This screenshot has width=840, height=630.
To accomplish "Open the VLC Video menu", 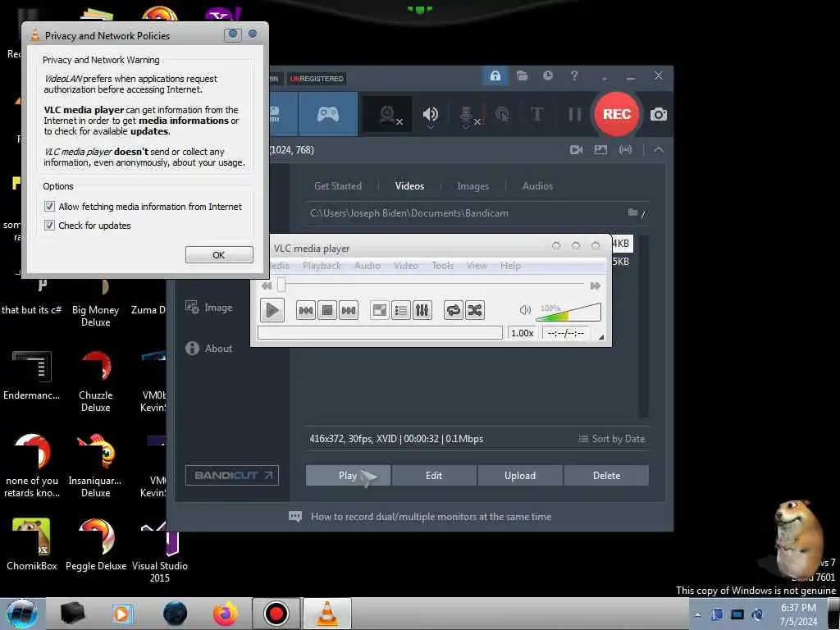I will pos(405,266).
